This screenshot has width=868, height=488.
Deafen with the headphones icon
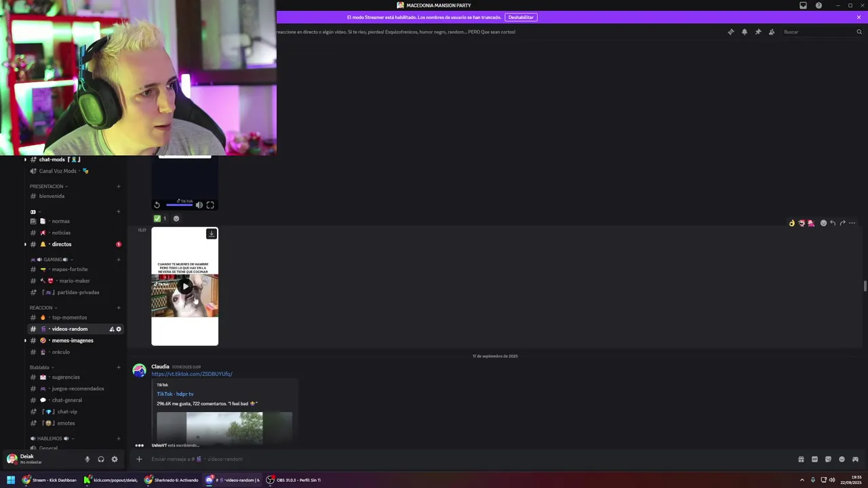pos(100,459)
